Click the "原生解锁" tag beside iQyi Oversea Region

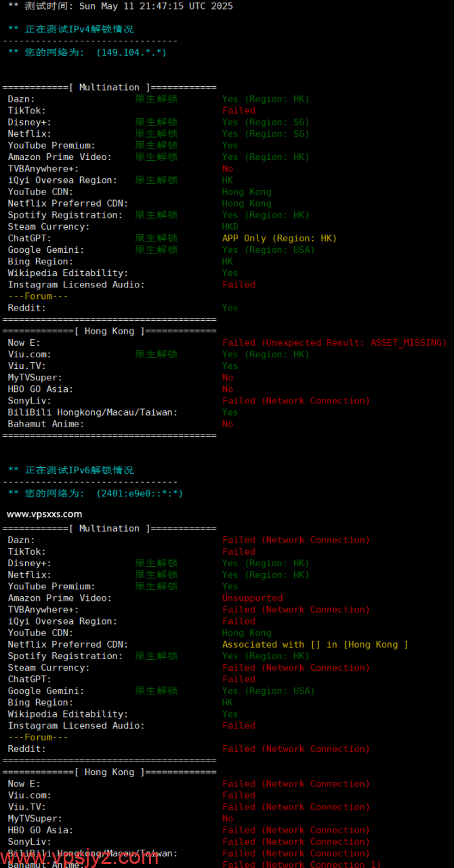[156, 180]
